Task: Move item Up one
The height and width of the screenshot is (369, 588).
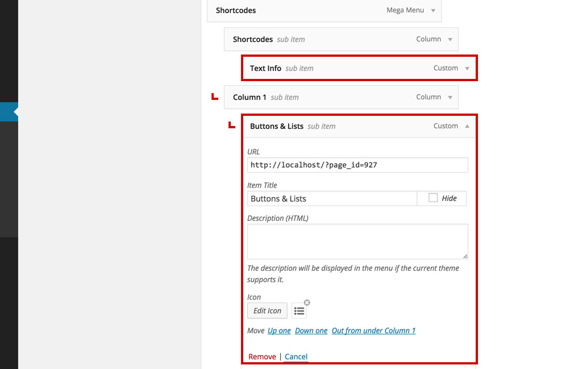Action: (x=279, y=331)
